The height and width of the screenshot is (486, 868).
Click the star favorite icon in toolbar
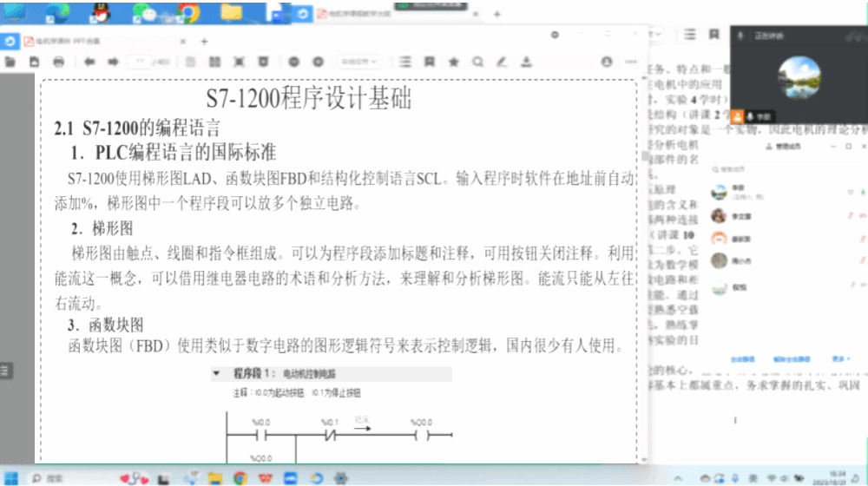(453, 62)
